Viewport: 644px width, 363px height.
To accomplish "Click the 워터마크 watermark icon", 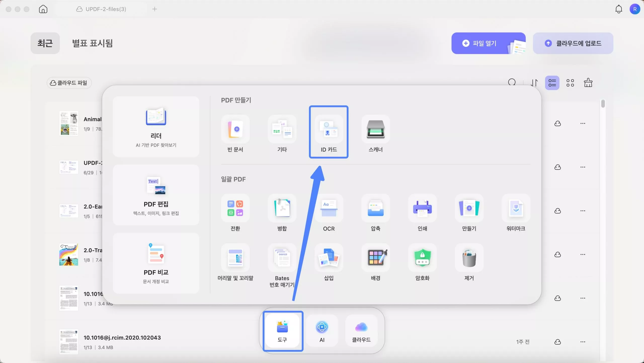I will [x=516, y=208].
